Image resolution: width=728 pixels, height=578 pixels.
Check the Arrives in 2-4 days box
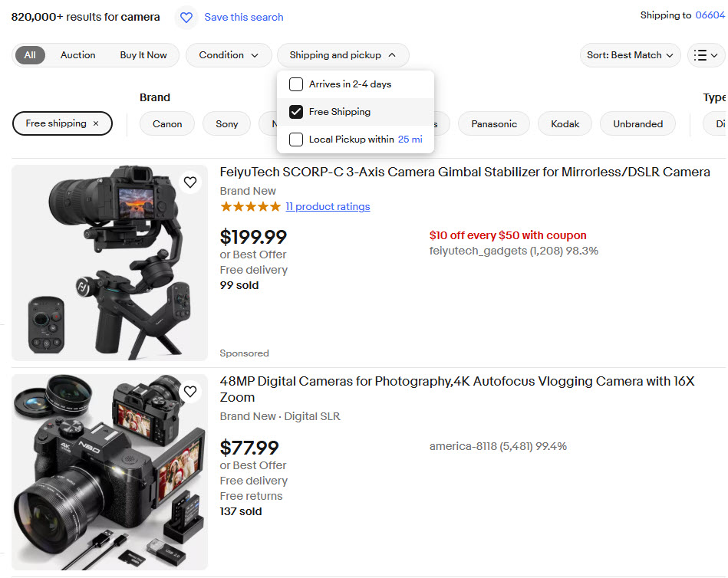click(x=296, y=84)
